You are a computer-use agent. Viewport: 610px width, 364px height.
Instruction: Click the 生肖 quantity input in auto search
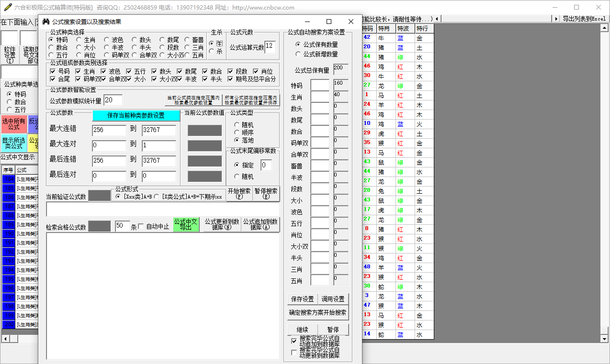click(x=320, y=97)
